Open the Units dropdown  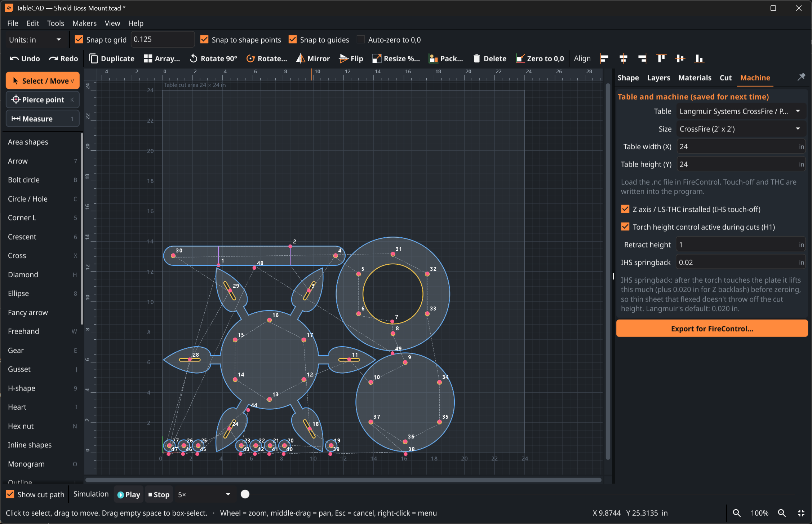[x=35, y=40]
